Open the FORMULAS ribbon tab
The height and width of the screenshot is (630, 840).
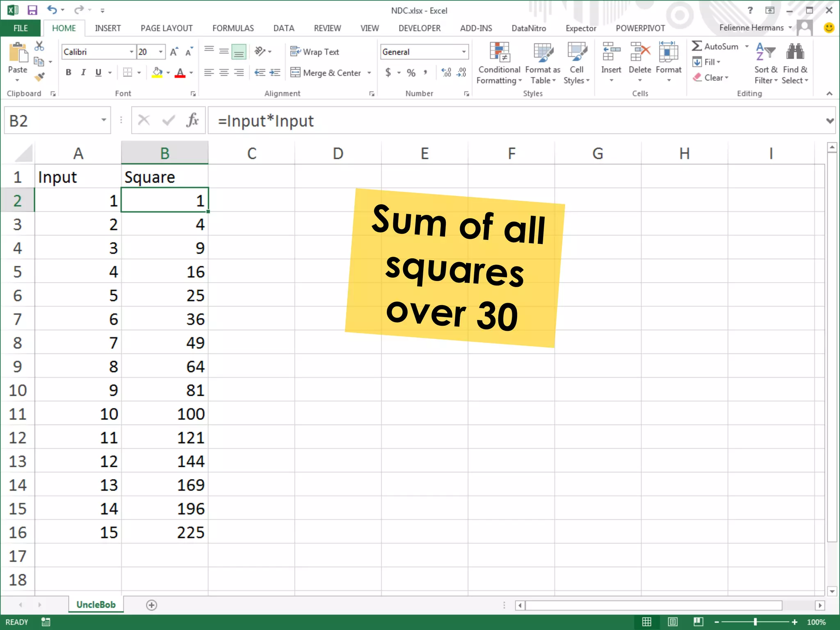pyautogui.click(x=233, y=28)
